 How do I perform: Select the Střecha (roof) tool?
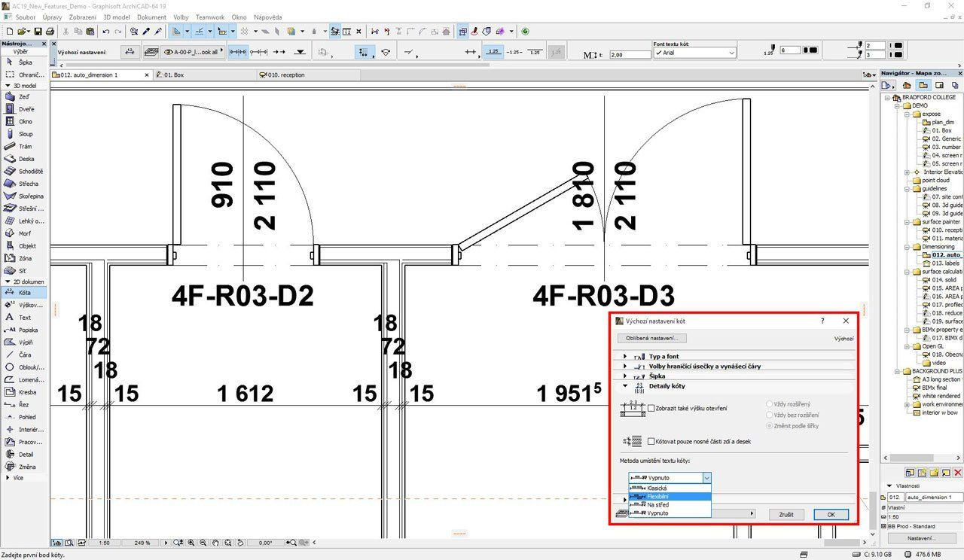(x=28, y=184)
